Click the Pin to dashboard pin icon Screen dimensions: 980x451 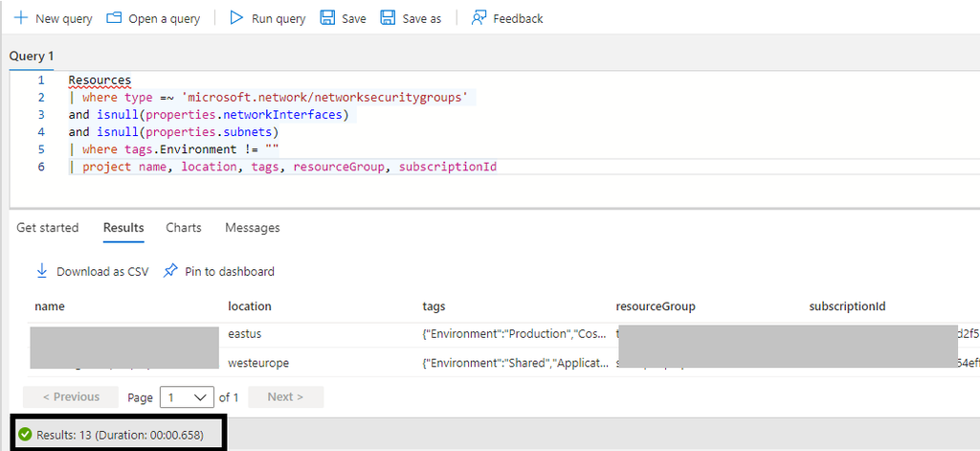(170, 271)
